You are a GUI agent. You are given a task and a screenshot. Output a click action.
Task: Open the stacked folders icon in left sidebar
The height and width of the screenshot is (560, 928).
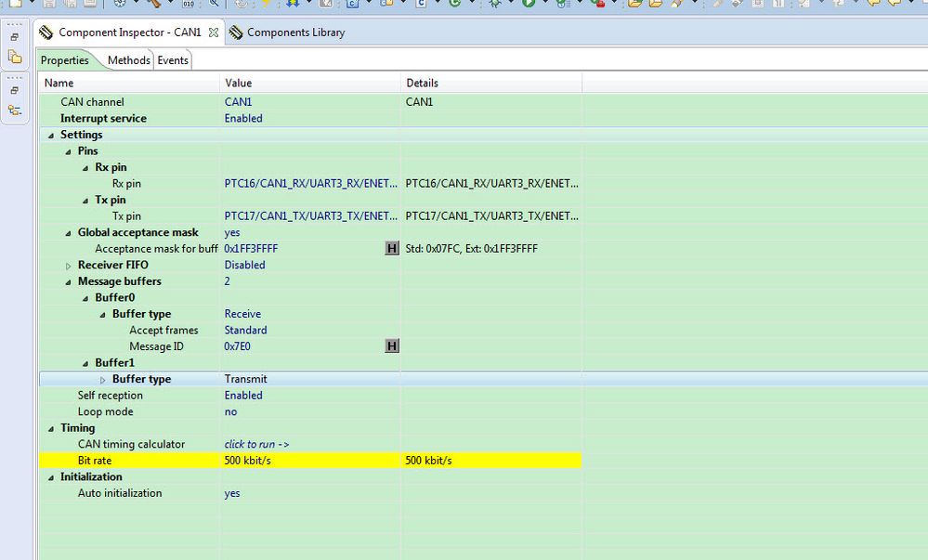click(x=15, y=57)
